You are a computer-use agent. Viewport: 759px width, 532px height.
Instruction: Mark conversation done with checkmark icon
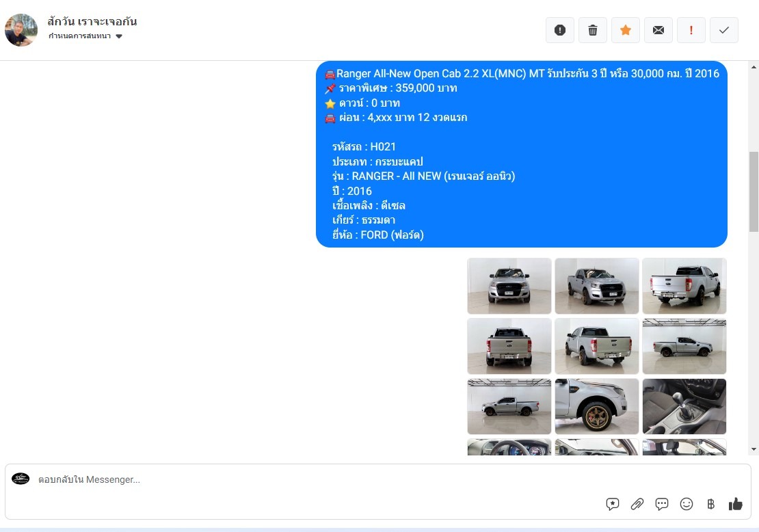723,30
